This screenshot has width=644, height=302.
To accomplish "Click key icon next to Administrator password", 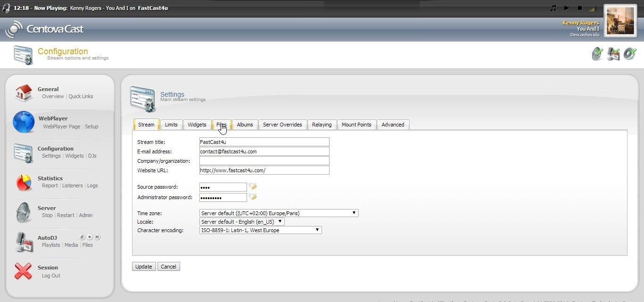I will pyautogui.click(x=253, y=197).
